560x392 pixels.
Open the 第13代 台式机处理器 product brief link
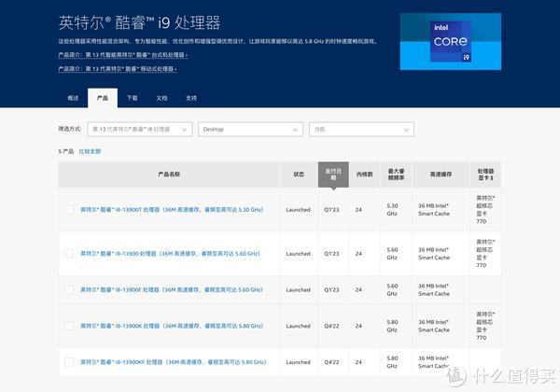[123, 55]
